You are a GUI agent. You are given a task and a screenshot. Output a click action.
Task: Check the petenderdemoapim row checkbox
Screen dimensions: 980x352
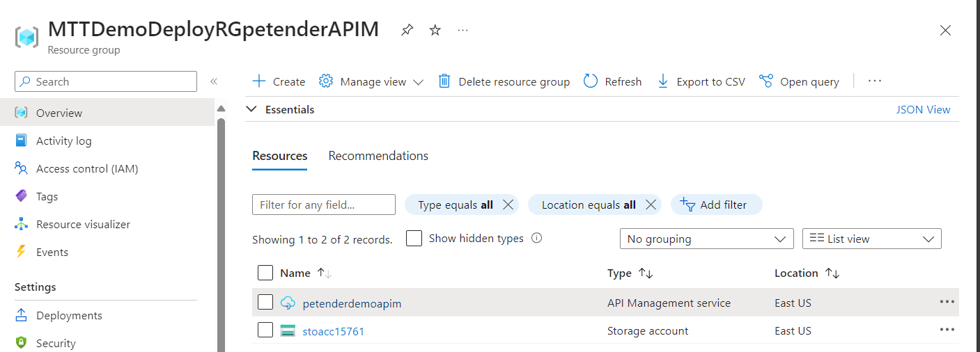click(x=265, y=303)
